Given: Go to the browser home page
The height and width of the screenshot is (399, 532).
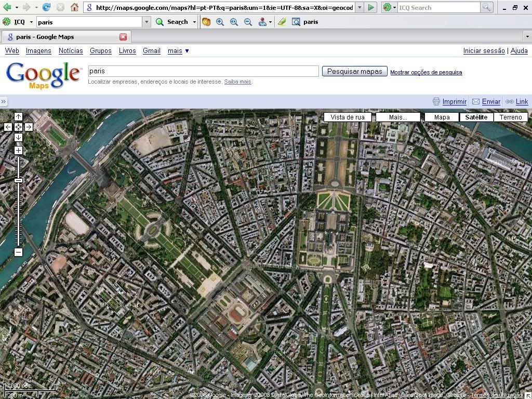Looking at the screenshot, I should 74,7.
